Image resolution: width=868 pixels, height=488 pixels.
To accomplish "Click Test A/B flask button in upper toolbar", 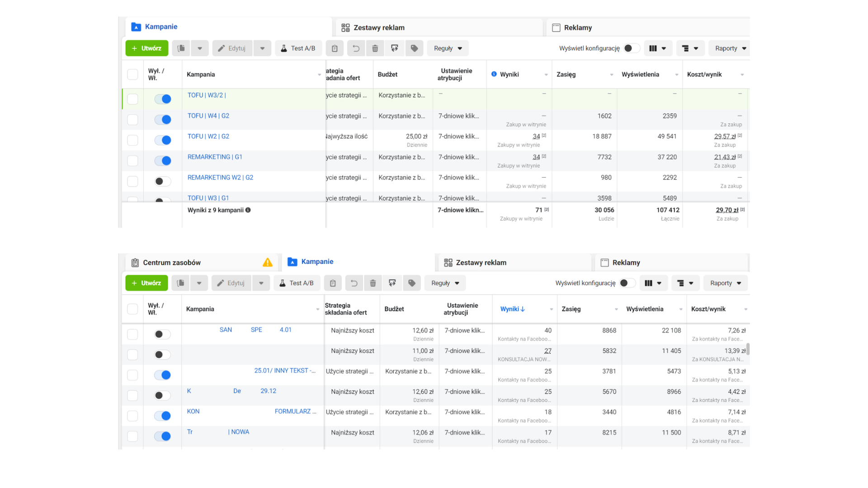I will click(298, 48).
